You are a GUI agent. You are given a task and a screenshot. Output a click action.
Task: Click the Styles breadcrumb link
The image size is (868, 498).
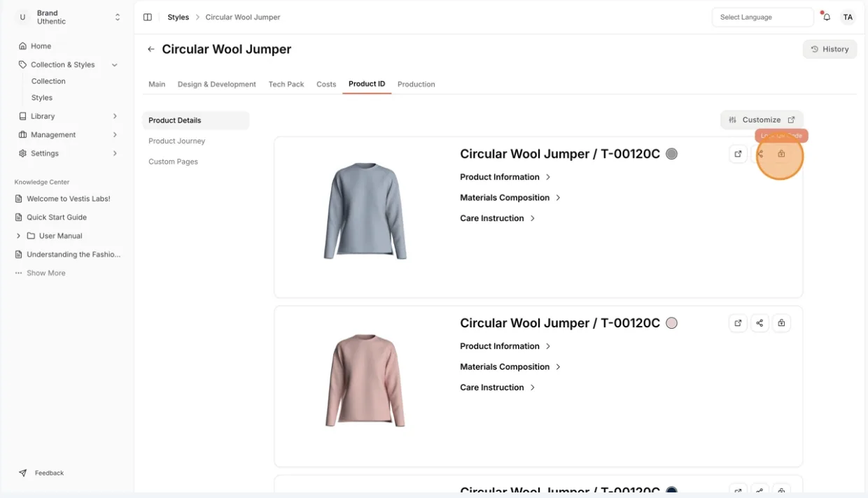(x=178, y=17)
